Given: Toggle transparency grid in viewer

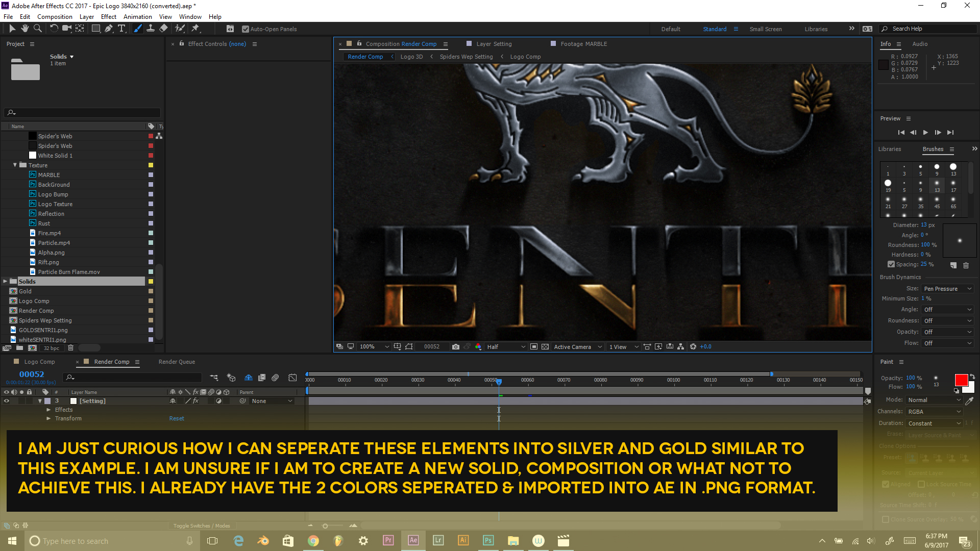Looking at the screenshot, I should click(x=545, y=346).
